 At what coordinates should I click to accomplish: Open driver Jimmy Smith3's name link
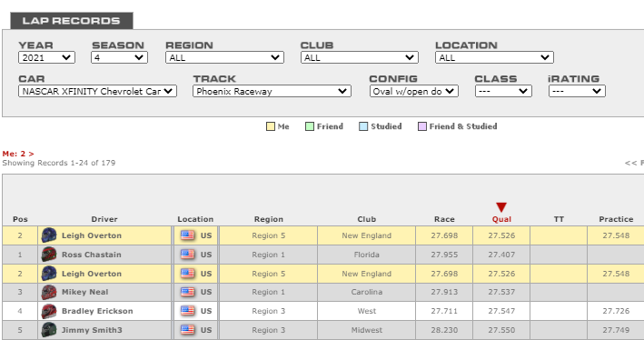pyautogui.click(x=92, y=330)
